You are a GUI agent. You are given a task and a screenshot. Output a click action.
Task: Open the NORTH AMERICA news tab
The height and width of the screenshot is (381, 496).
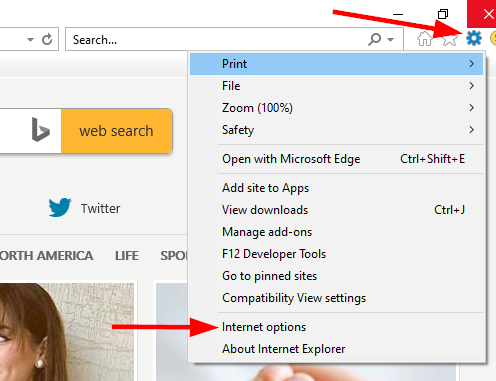46,256
